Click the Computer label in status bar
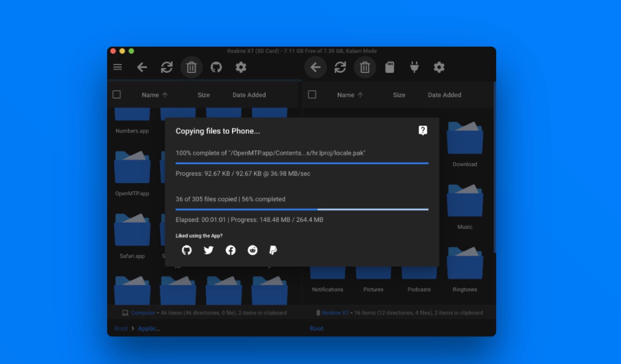Screen dimensions: 621x364 click(x=143, y=313)
